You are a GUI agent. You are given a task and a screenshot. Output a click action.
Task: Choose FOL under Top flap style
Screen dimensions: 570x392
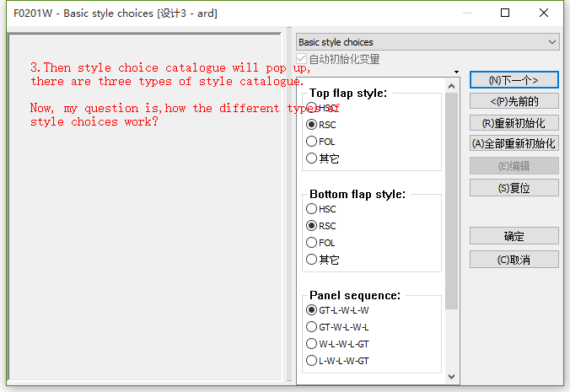pos(312,142)
